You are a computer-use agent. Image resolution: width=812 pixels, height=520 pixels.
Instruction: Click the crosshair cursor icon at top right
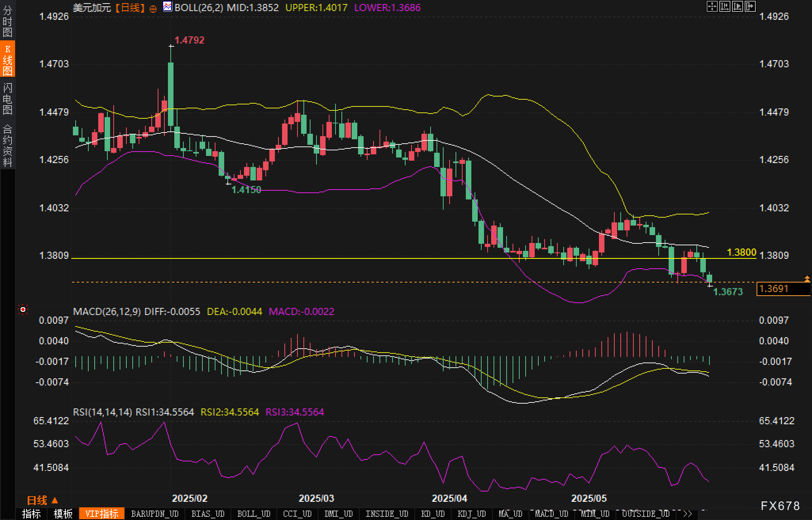(x=712, y=6)
